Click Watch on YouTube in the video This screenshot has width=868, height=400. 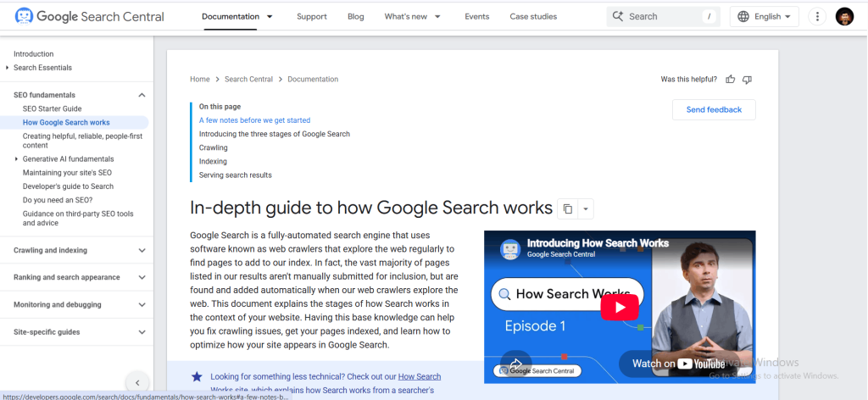[677, 364]
